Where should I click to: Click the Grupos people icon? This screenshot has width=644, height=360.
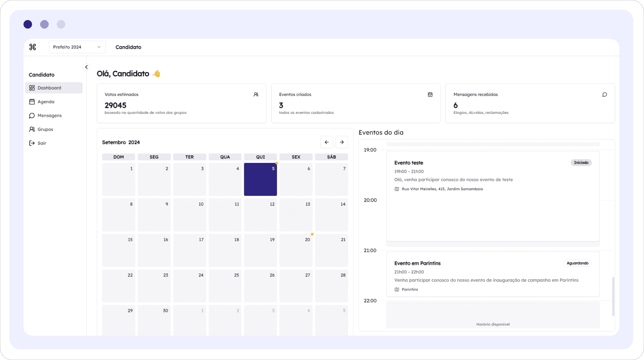pyautogui.click(x=32, y=129)
